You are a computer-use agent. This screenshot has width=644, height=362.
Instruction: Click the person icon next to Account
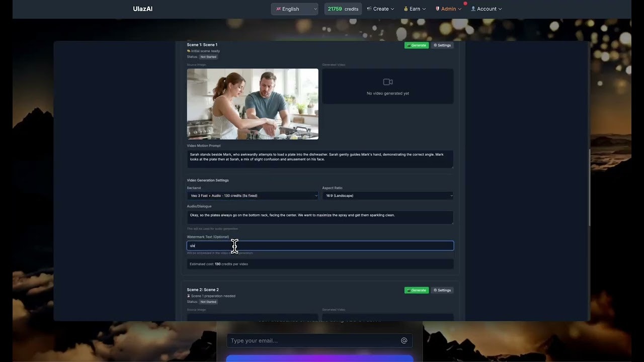coord(473,9)
